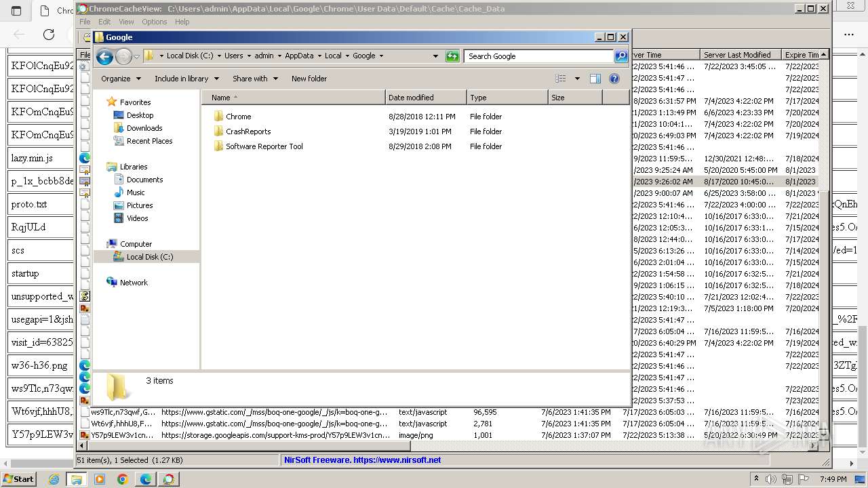Open Explorer Help question mark icon
This screenshot has width=868, height=488.
pyautogui.click(x=614, y=79)
